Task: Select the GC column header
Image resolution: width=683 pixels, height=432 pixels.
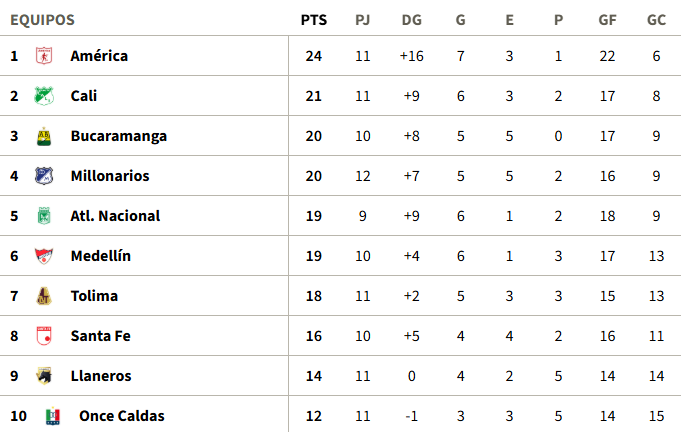Action: click(656, 20)
